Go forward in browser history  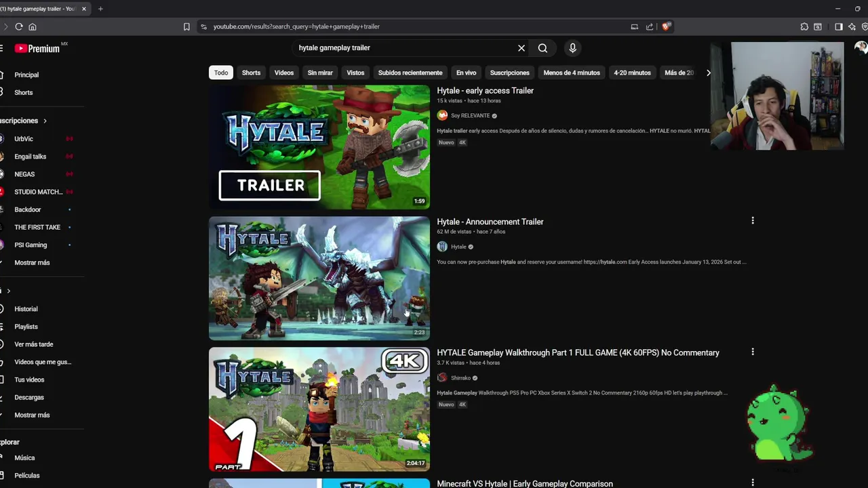(5, 26)
